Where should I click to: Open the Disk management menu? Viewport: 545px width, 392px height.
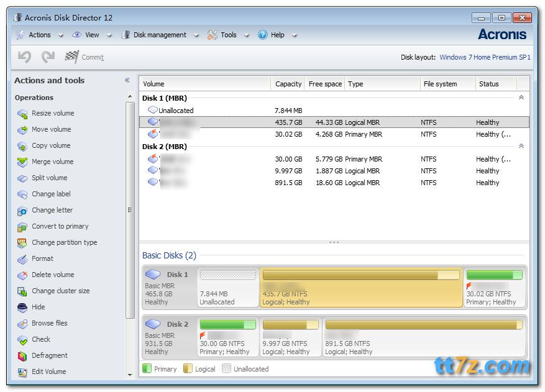pyautogui.click(x=159, y=35)
